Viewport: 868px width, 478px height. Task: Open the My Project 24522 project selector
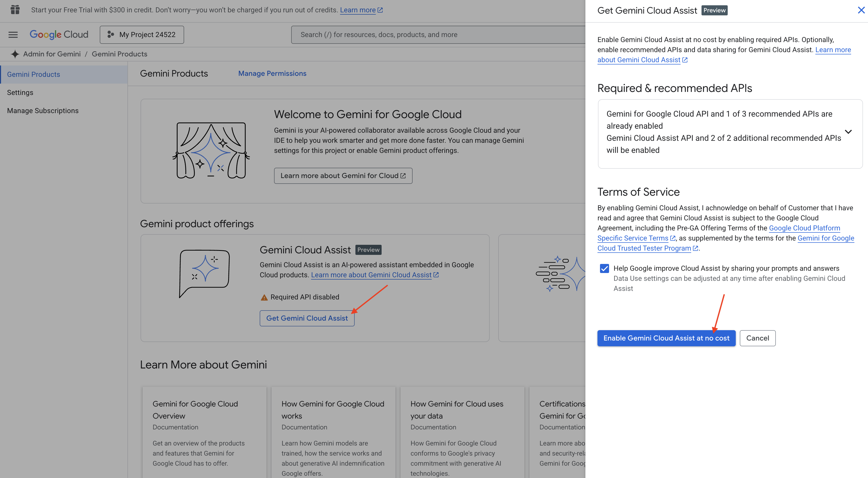point(142,35)
